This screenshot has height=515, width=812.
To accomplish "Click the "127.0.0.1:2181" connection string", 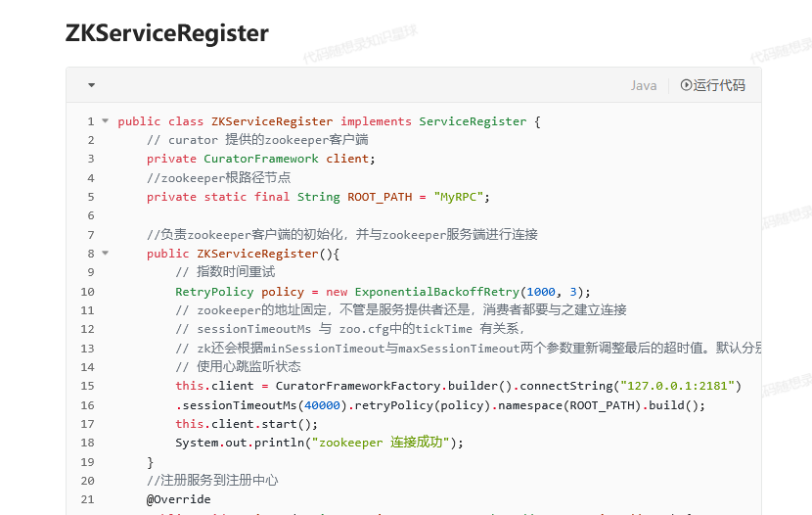I will pyautogui.click(x=677, y=386).
